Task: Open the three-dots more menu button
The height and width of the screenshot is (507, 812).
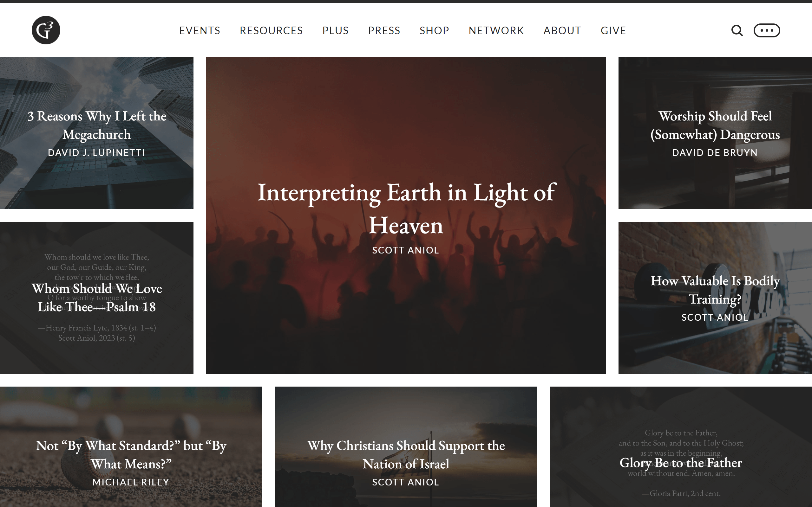Action: [x=767, y=30]
